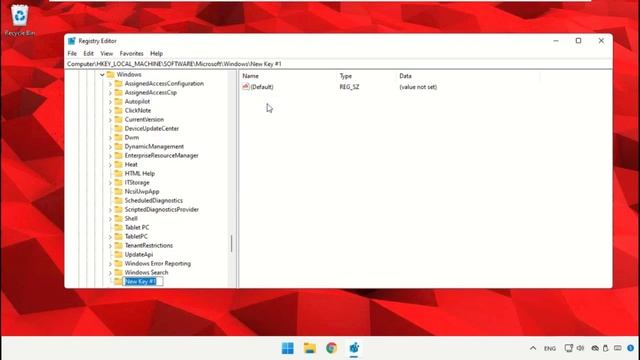The width and height of the screenshot is (640, 360).
Task: Launch File Explorer from taskbar
Action: pyautogui.click(x=310, y=348)
